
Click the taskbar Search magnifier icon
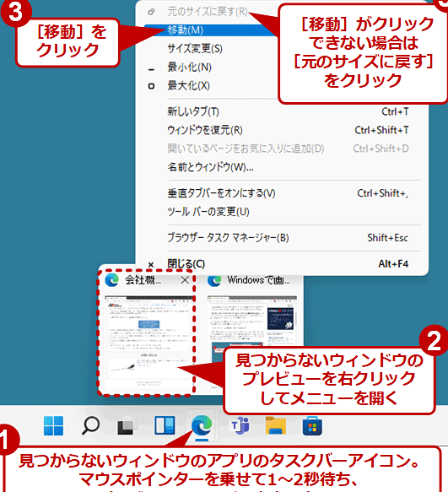(x=90, y=426)
